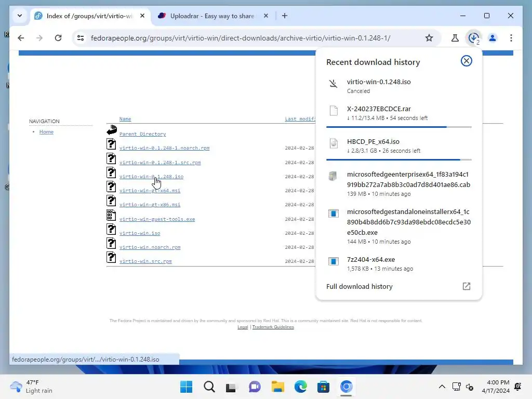
Task: View site information icon in address bar
Action: point(81,38)
